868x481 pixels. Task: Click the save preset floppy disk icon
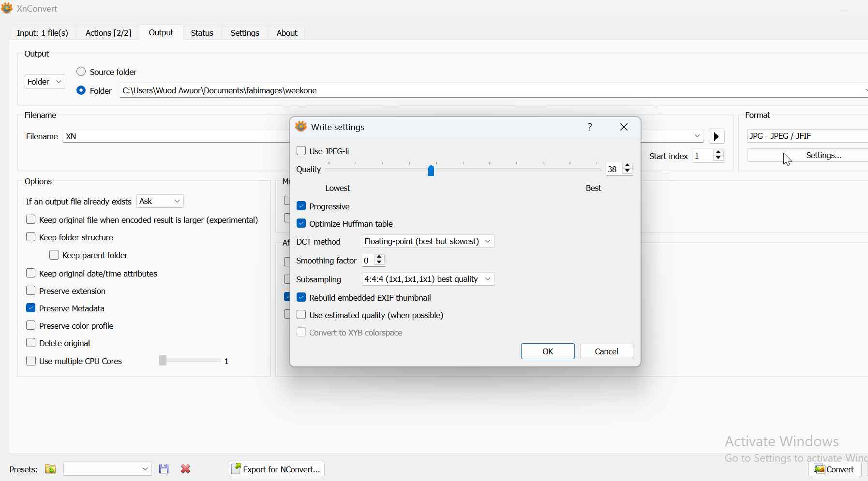click(164, 469)
